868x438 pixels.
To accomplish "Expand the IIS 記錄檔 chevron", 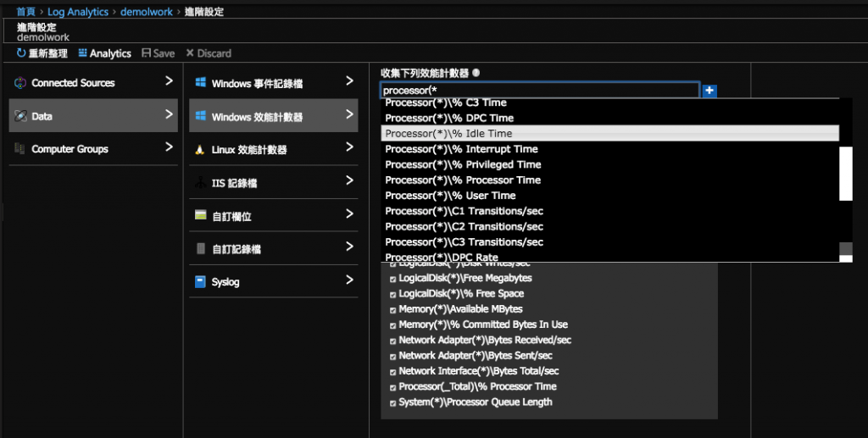I will (349, 180).
